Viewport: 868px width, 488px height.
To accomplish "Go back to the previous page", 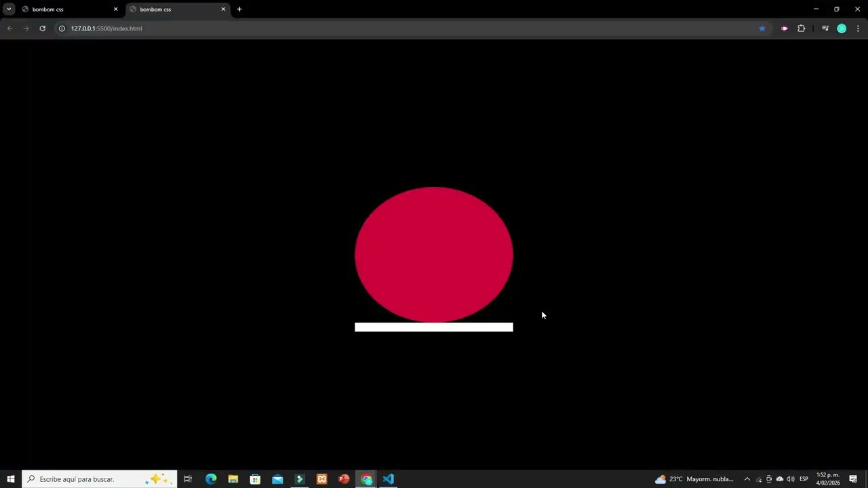I will point(9,28).
